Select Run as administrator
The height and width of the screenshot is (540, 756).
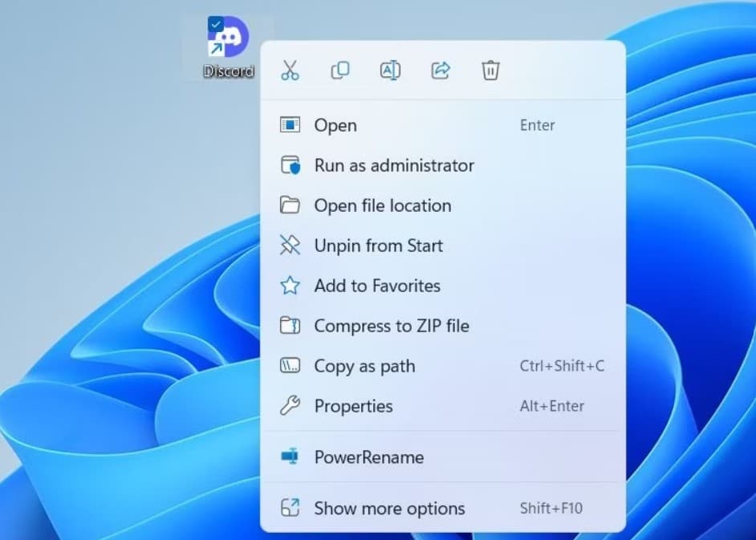[x=394, y=165]
